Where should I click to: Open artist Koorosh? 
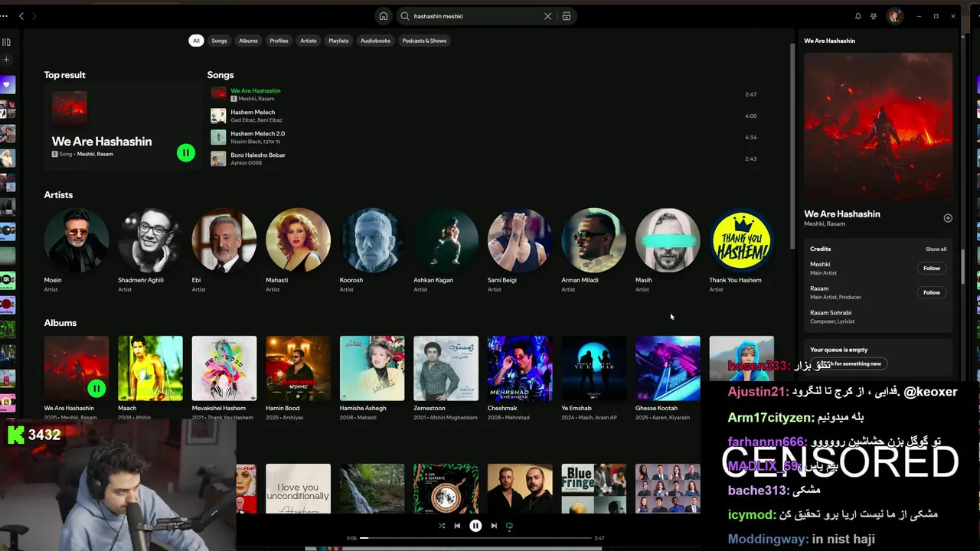point(371,240)
